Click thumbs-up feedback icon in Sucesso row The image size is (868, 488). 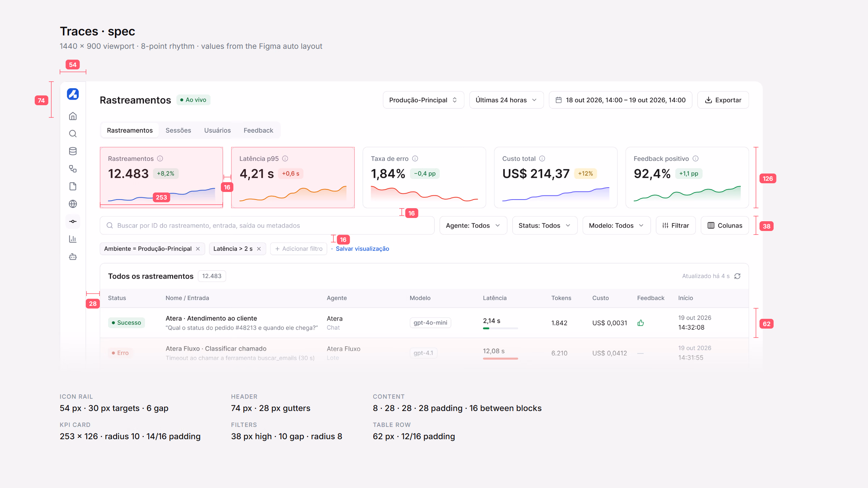(641, 323)
